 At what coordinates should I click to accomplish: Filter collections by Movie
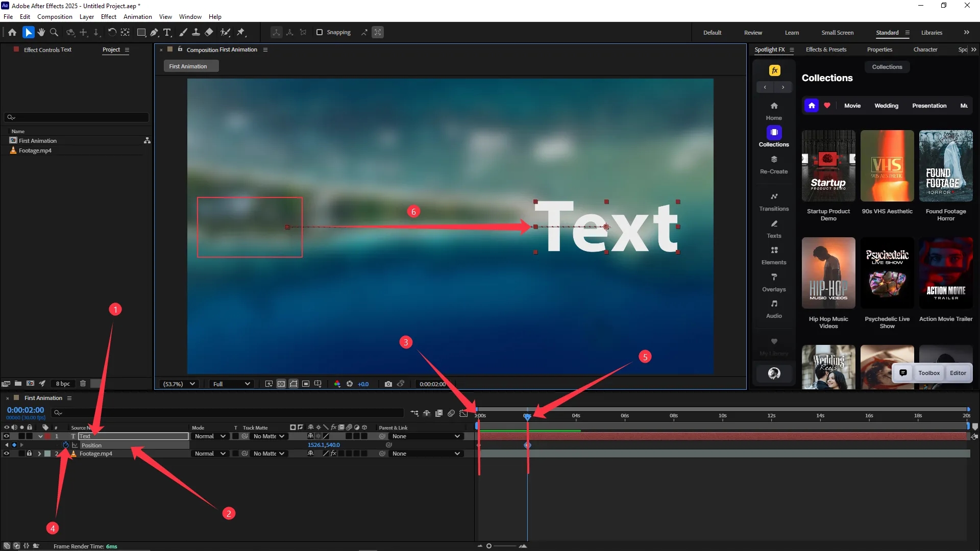(x=852, y=106)
